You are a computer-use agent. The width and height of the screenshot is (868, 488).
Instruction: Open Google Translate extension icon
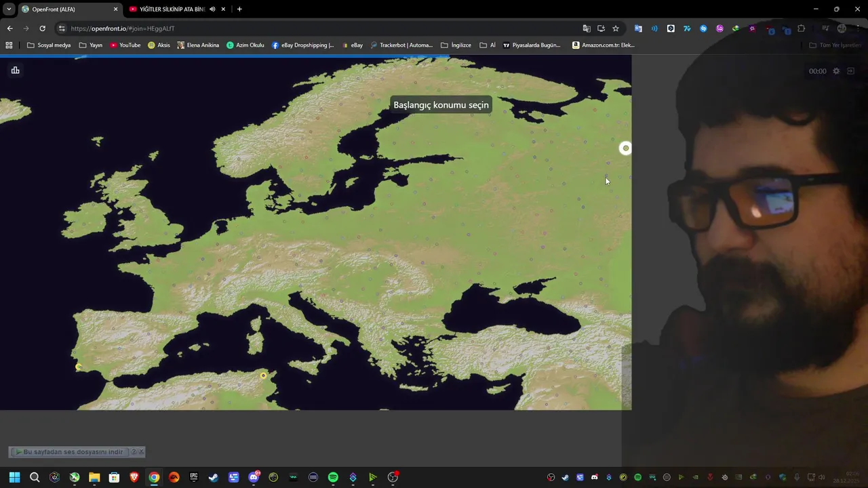[x=638, y=28]
